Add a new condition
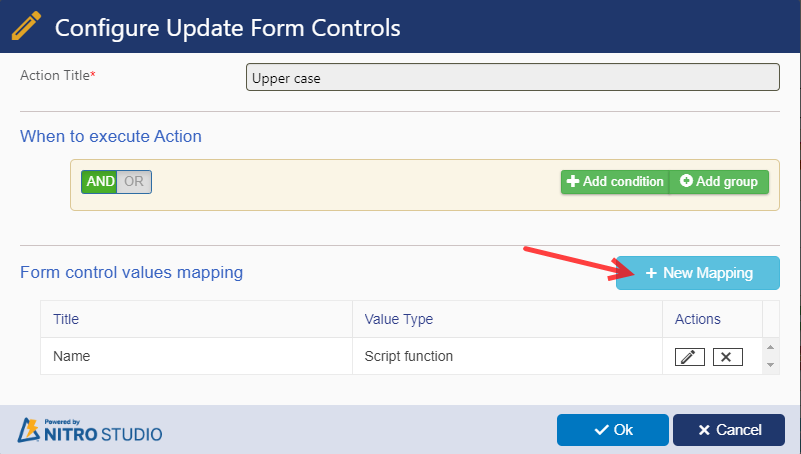 [x=615, y=182]
